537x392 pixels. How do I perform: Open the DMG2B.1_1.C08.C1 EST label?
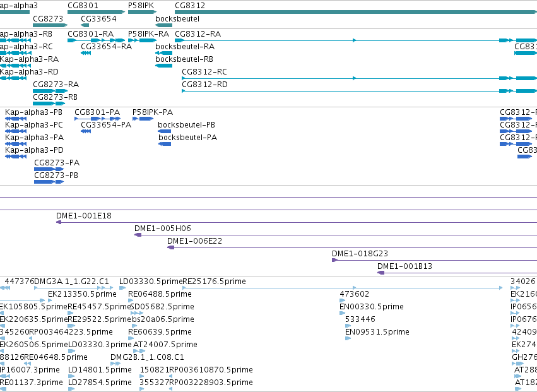click(x=147, y=357)
